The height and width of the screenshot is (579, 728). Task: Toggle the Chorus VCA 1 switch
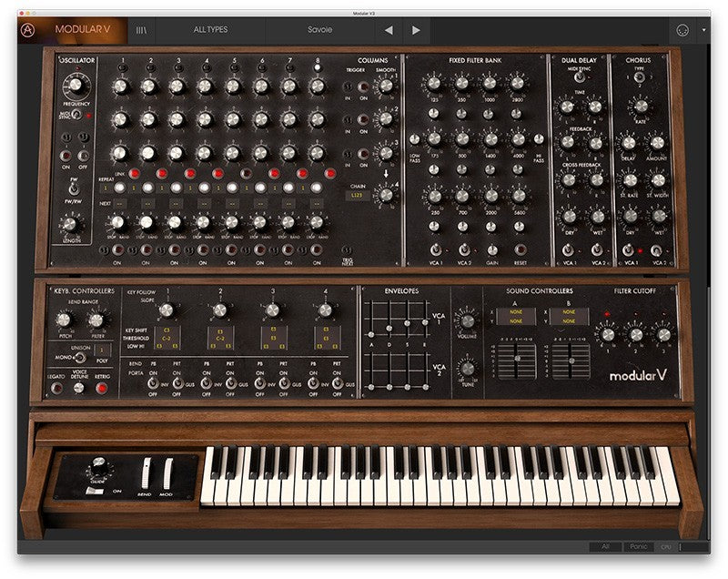[x=628, y=250]
